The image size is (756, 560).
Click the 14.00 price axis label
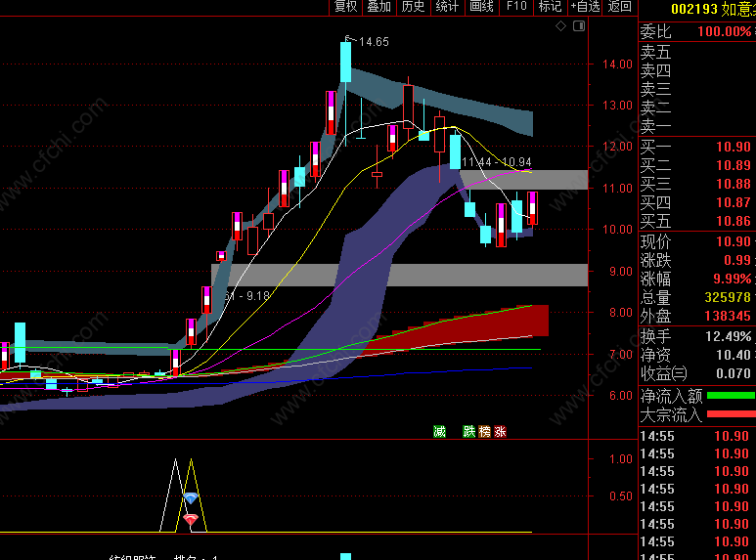[x=617, y=65]
